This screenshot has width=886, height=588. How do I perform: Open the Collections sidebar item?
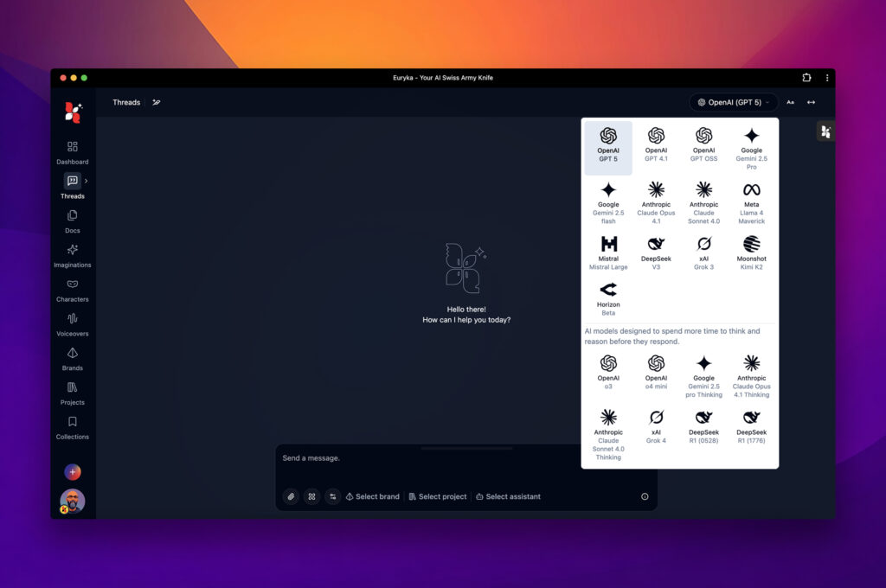coord(73,427)
